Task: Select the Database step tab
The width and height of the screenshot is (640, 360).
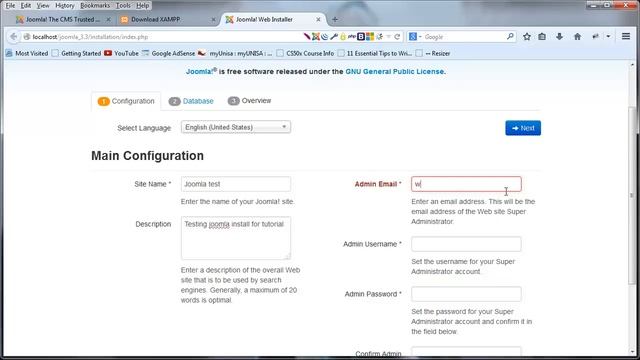Action: point(191,101)
